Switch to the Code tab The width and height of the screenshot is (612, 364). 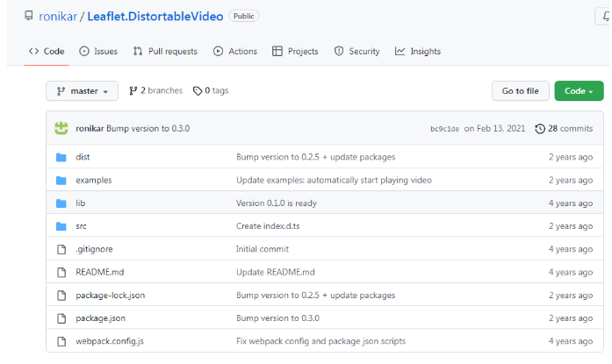pyautogui.click(x=47, y=52)
